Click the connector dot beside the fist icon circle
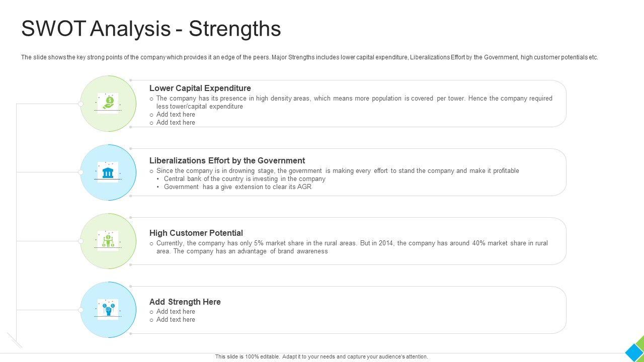Image resolution: width=644 pixels, height=362 pixels. pyautogui.click(x=80, y=310)
